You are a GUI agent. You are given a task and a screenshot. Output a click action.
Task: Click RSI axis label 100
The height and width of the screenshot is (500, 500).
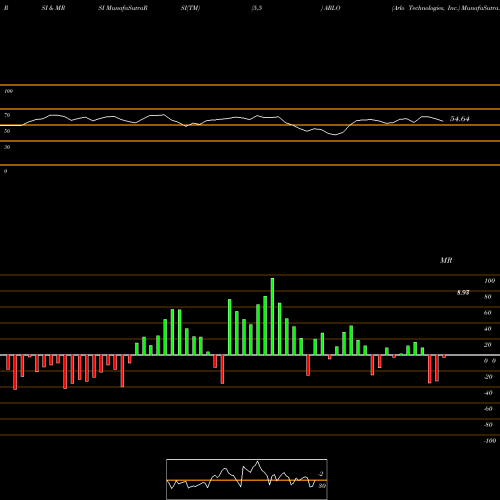9,91
